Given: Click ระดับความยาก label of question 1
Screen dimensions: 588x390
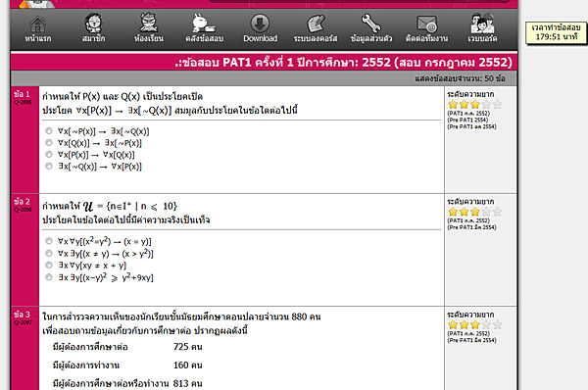Looking at the screenshot, I should tap(470, 94).
